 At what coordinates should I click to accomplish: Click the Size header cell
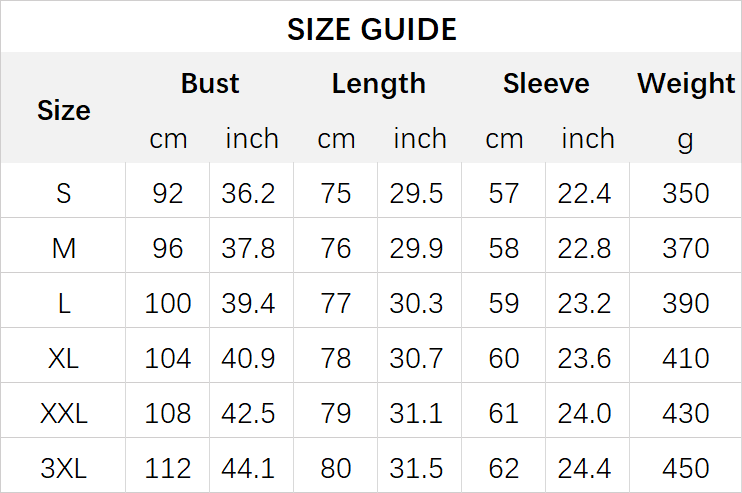63,110
